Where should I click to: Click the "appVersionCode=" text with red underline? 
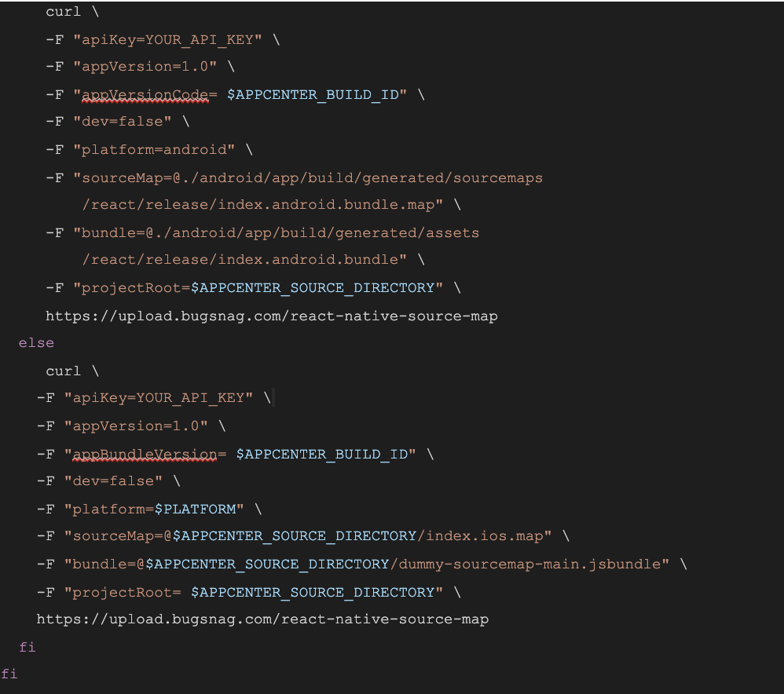point(149,94)
